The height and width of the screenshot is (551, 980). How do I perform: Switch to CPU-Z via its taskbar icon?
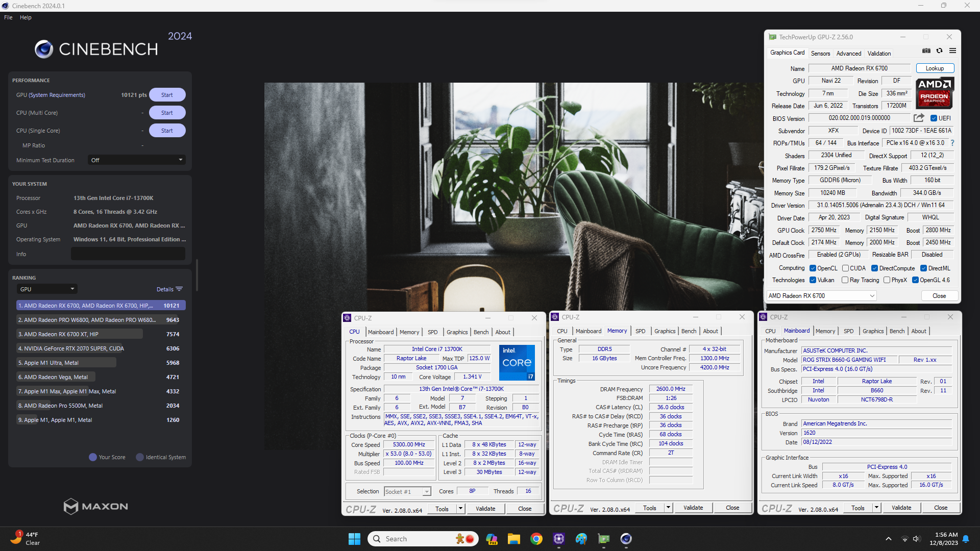559,539
